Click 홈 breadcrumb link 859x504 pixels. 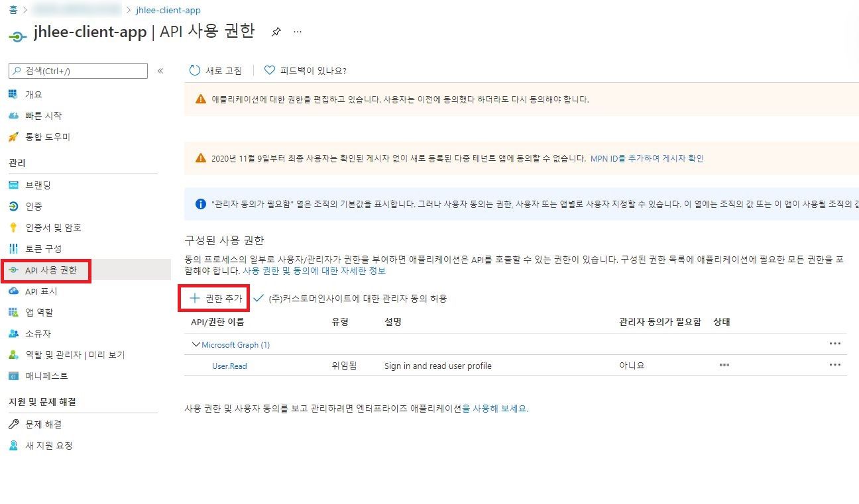pyautogui.click(x=13, y=10)
